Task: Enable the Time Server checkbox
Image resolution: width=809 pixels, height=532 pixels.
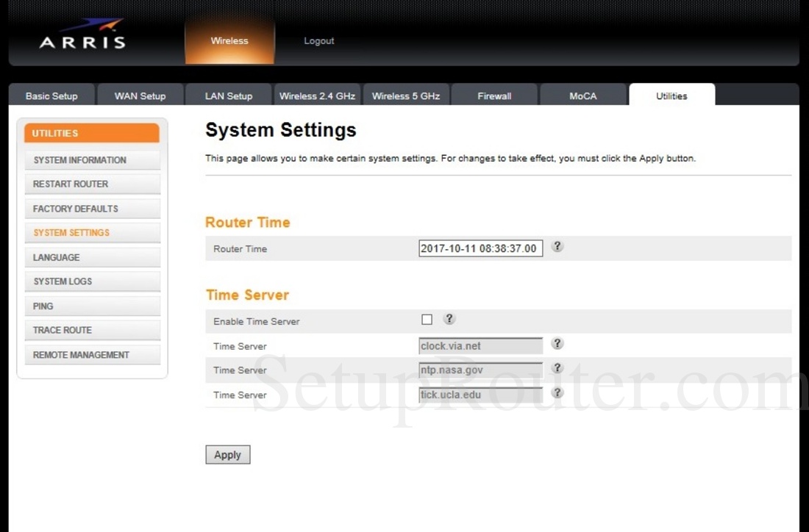Action: (x=427, y=318)
